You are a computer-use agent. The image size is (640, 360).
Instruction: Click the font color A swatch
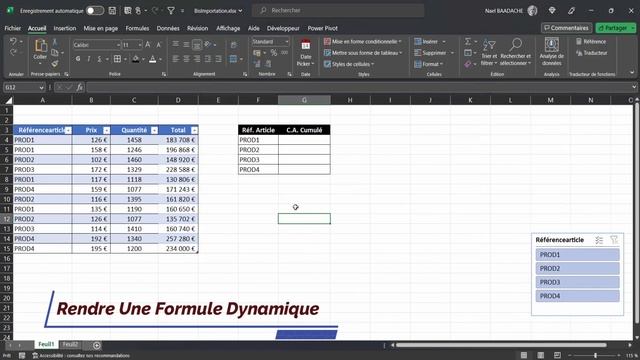click(x=153, y=60)
